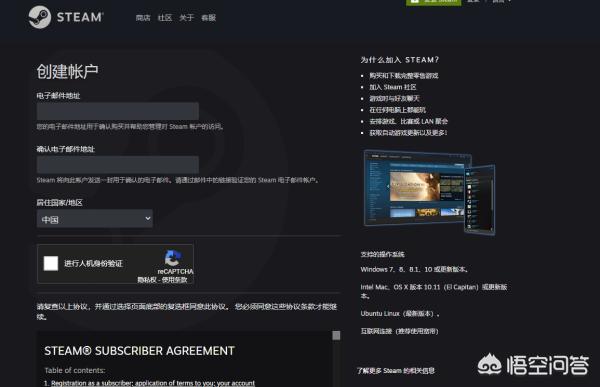Open the reCAPTCHA 使用条款 link
The height and width of the screenshot is (387, 600).
(x=174, y=280)
